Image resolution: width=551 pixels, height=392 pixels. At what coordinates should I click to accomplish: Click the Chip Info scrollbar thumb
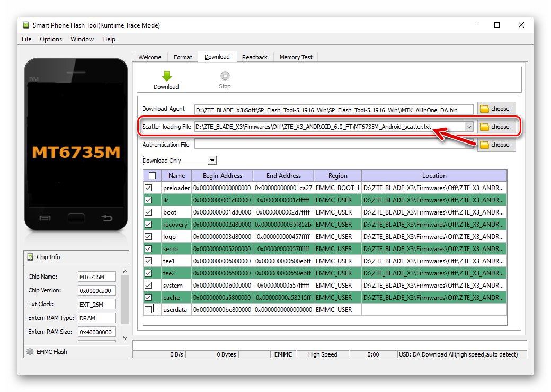pyautogui.click(x=125, y=300)
